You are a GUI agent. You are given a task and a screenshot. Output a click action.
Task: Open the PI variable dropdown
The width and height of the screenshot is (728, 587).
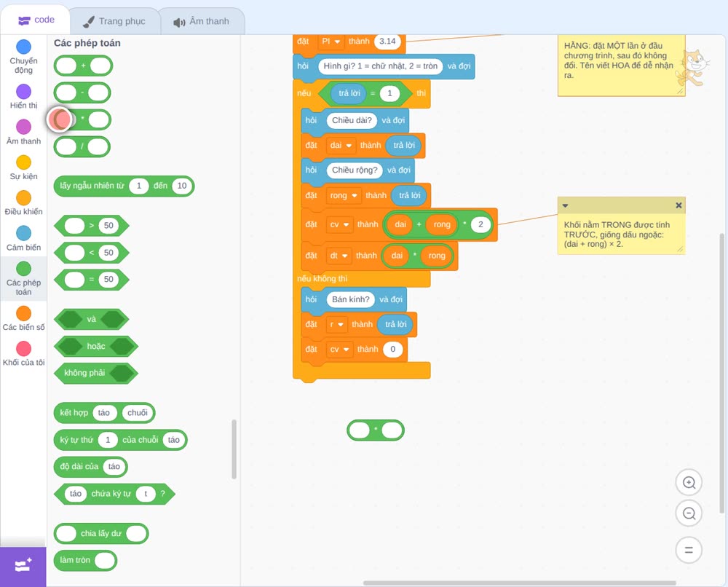click(x=331, y=42)
